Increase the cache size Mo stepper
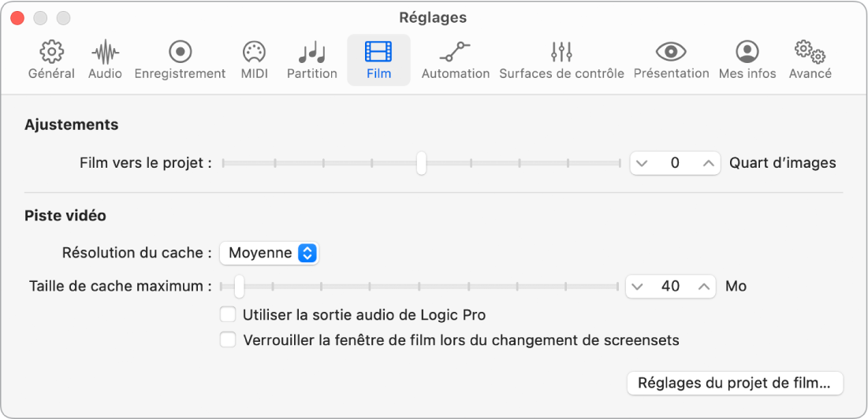 [x=703, y=286]
